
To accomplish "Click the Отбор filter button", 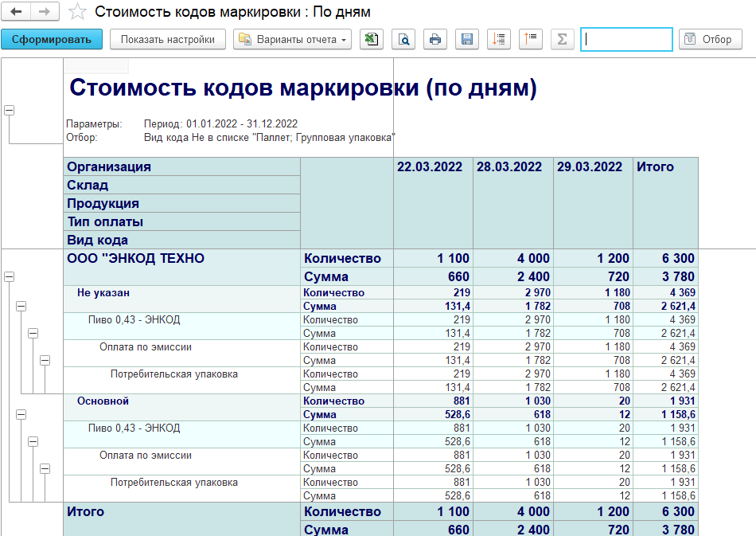I will coord(710,39).
